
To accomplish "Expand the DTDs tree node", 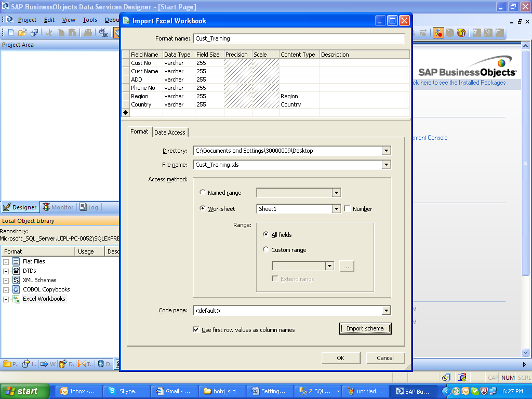I will pyautogui.click(x=6, y=271).
